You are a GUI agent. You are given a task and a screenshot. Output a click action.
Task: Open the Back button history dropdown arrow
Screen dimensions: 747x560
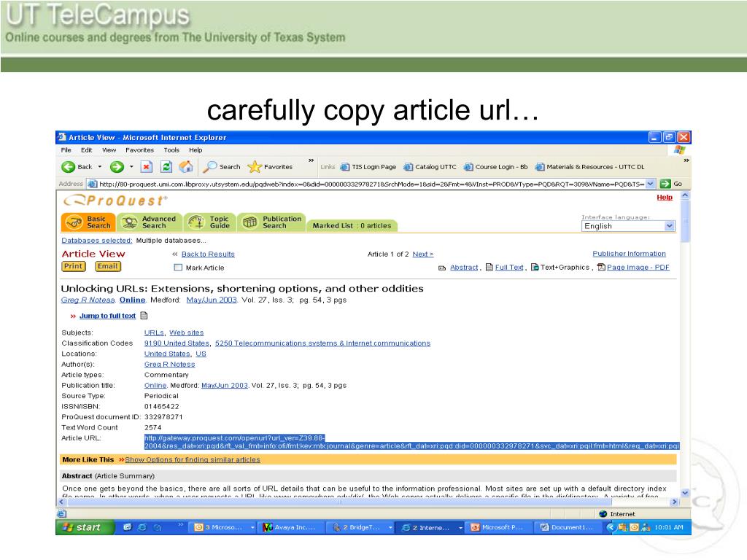point(100,167)
